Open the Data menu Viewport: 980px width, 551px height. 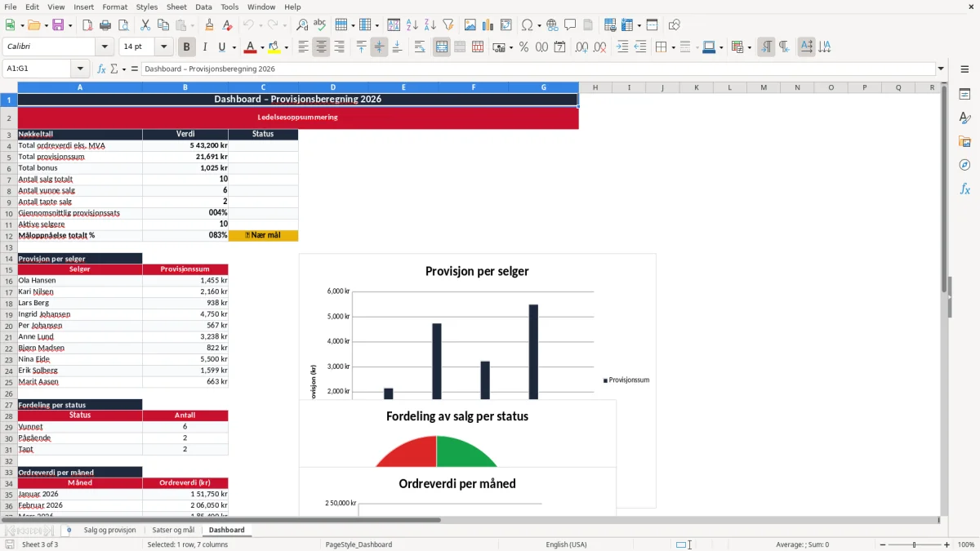tap(203, 7)
